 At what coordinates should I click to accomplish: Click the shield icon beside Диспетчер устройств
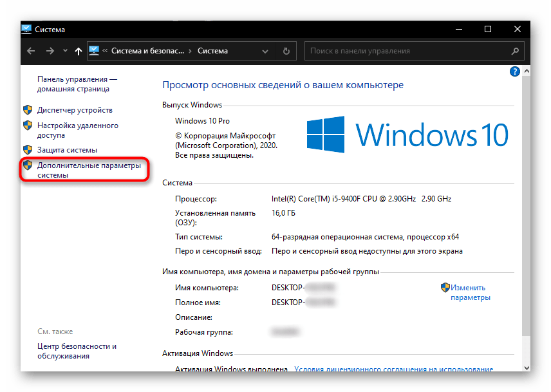coord(28,110)
